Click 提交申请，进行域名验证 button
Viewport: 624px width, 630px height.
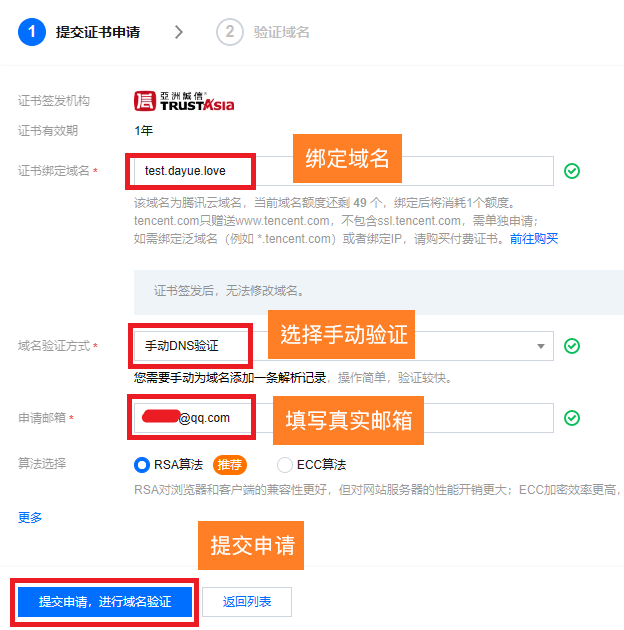(105, 601)
